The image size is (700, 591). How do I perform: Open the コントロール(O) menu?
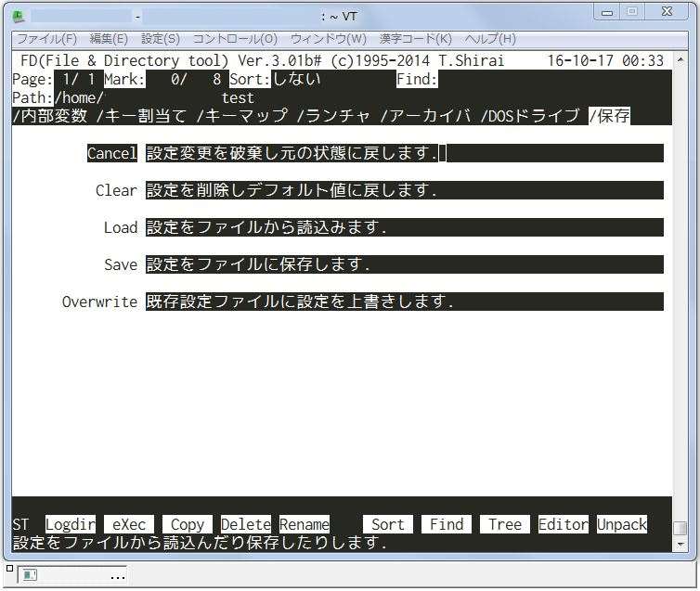click(x=235, y=39)
